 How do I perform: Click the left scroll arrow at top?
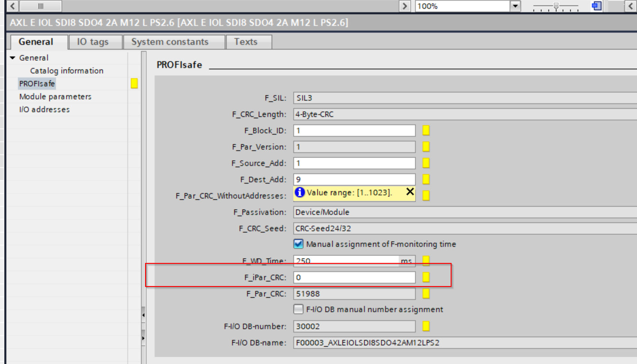click(12, 6)
